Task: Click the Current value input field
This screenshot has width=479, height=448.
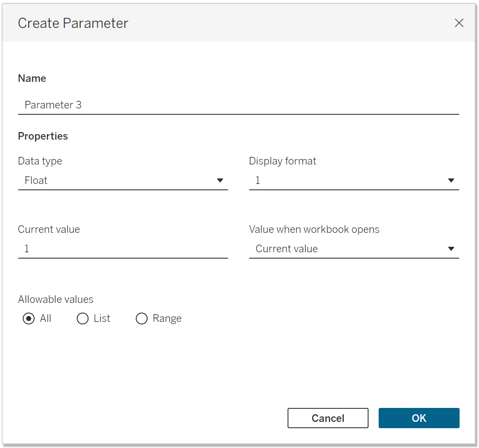Action: pos(123,249)
